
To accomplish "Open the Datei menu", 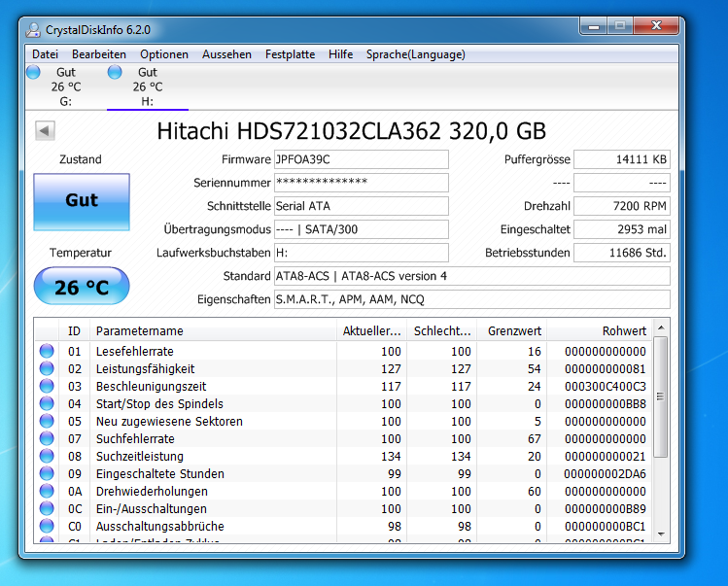I will (45, 54).
